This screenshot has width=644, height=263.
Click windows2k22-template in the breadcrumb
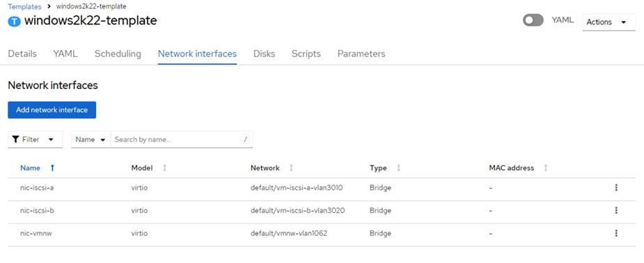(x=91, y=6)
